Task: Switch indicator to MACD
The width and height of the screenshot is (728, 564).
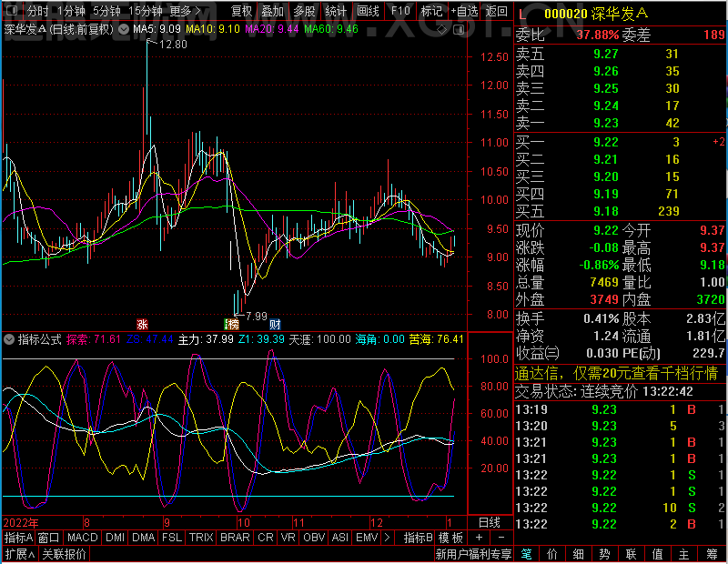Action: tap(82, 538)
